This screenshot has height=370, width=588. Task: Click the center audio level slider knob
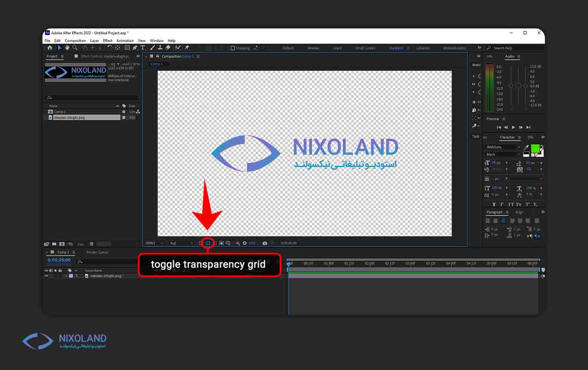click(518, 86)
